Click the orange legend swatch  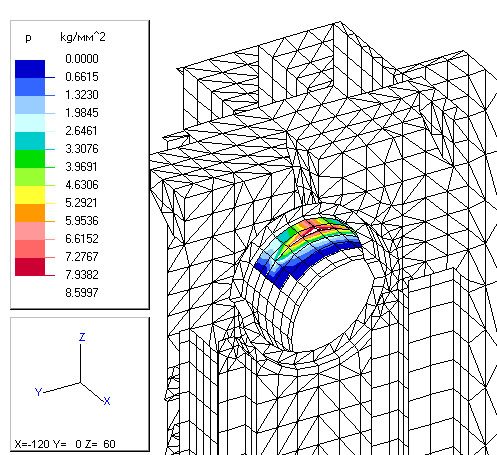point(30,213)
